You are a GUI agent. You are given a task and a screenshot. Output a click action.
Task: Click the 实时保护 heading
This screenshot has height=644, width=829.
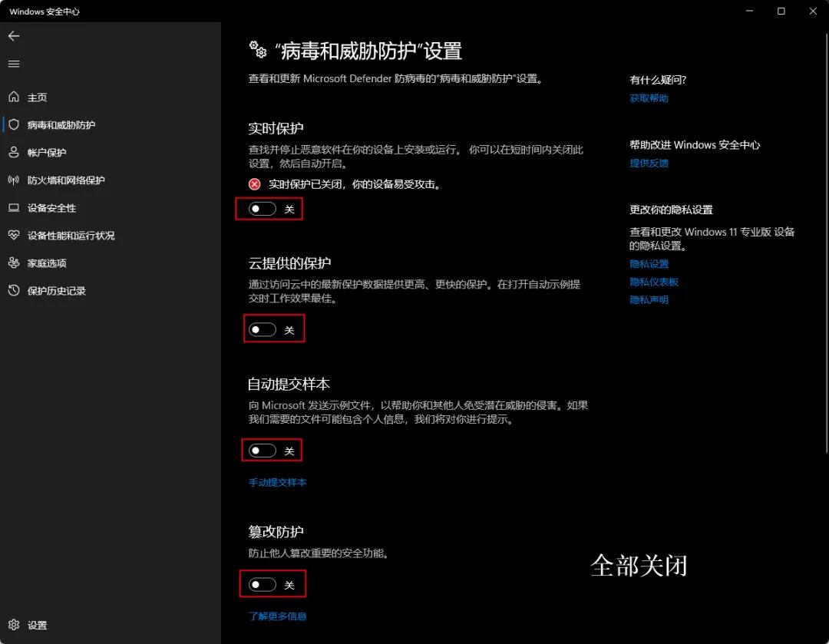[x=276, y=128]
